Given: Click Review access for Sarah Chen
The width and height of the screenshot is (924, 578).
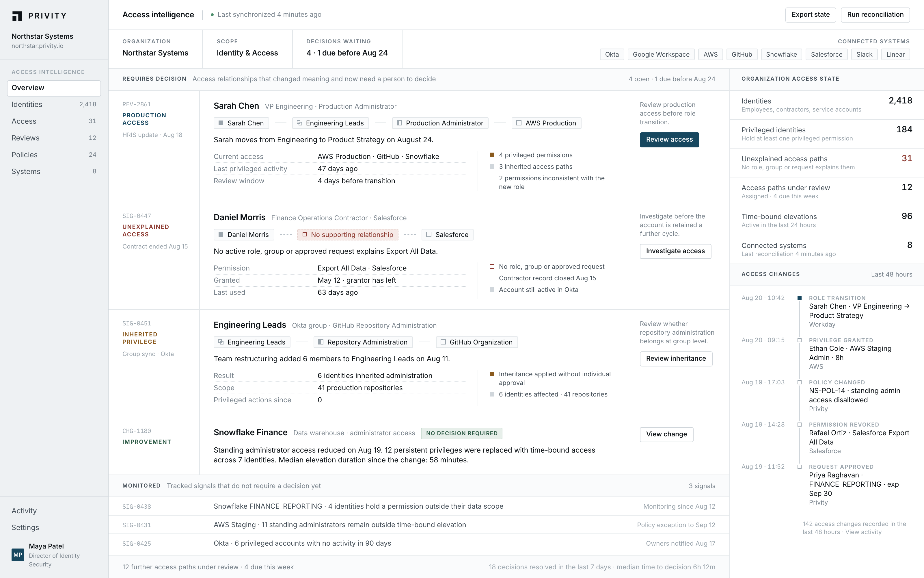Looking at the screenshot, I should (669, 140).
